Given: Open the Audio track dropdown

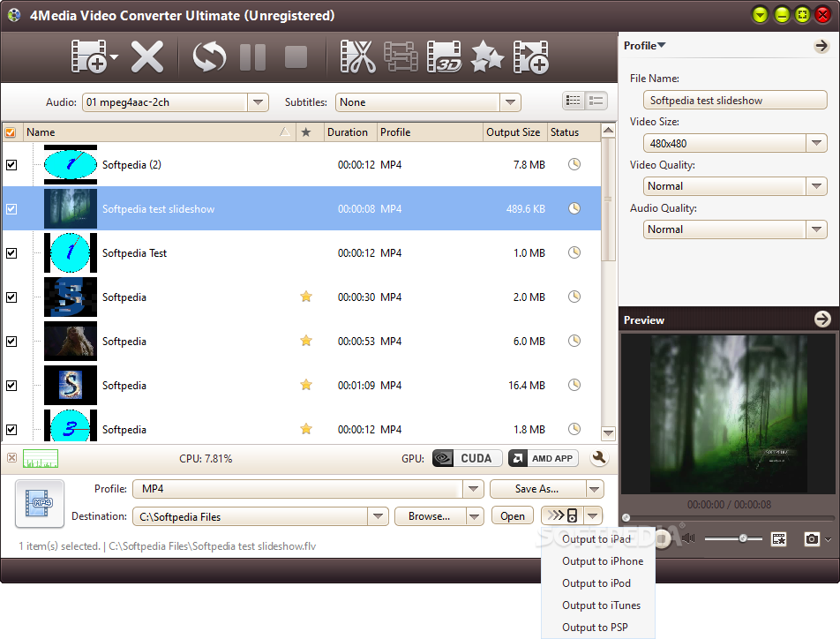Looking at the screenshot, I should (258, 101).
